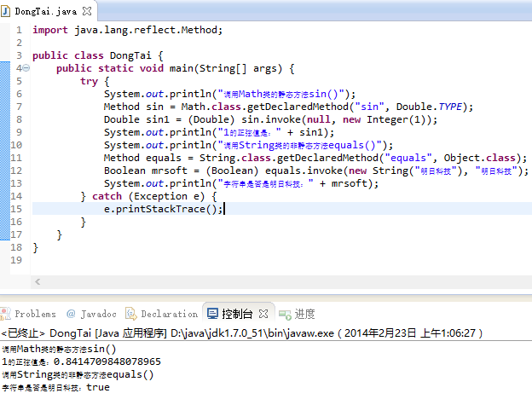532x399 pixels.
Task: Click the Declaration view icon
Action: pyautogui.click(x=130, y=314)
